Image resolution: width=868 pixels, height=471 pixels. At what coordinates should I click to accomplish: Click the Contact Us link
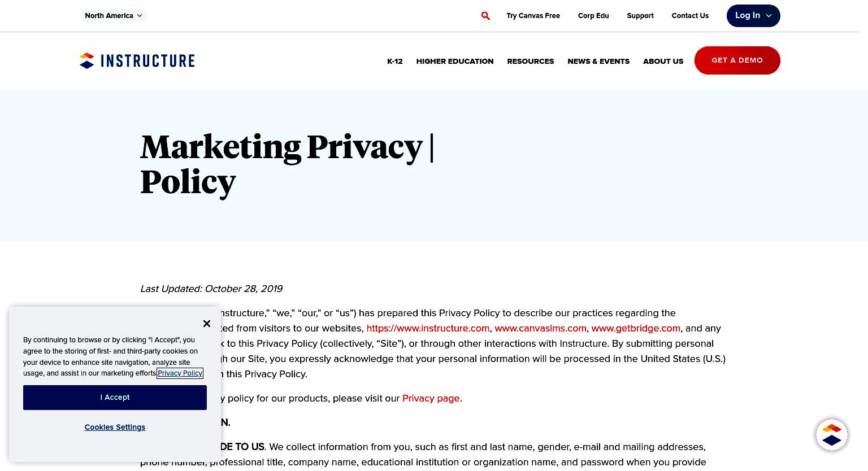[x=690, y=16]
